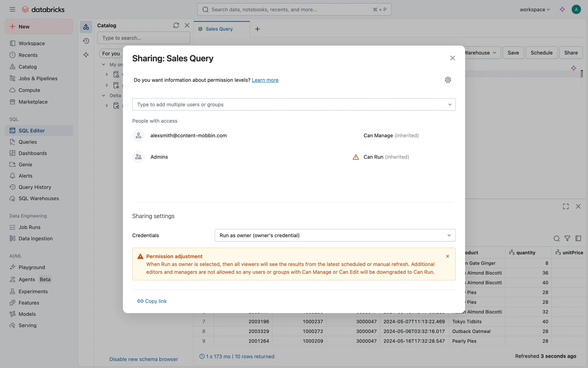Expand results pane to fullscreen

[x=566, y=206]
